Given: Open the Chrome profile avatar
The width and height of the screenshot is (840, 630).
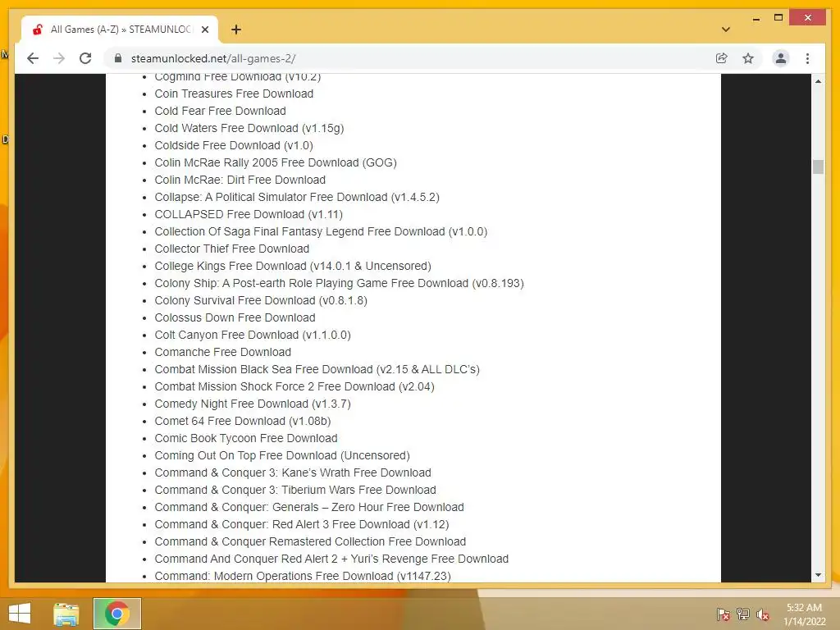Looking at the screenshot, I should pyautogui.click(x=781, y=58).
